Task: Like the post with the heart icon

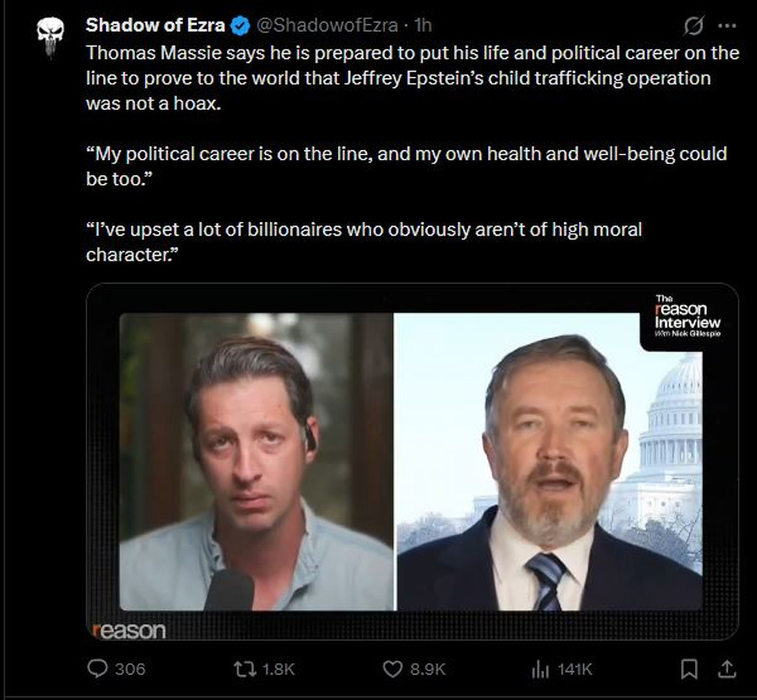Action: (392, 669)
